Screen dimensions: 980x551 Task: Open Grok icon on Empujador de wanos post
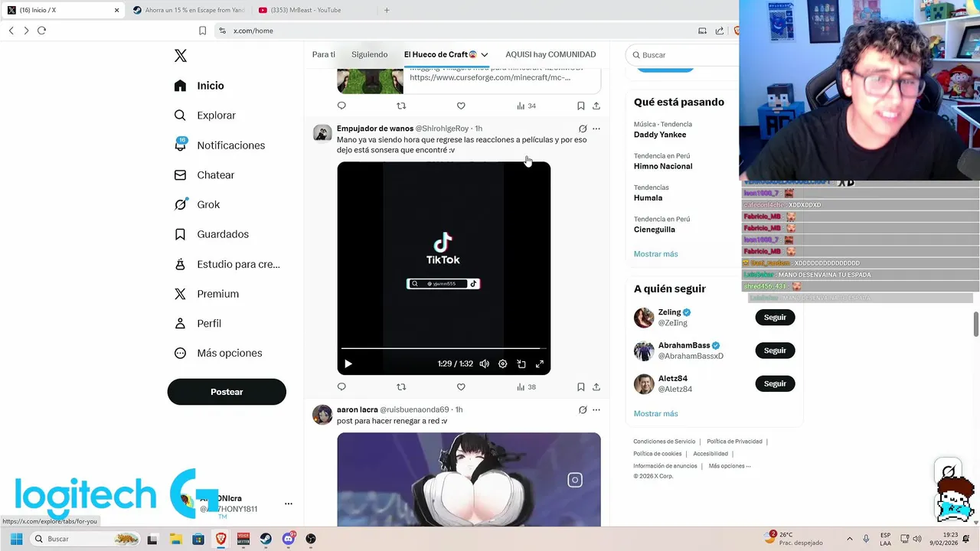583,129
